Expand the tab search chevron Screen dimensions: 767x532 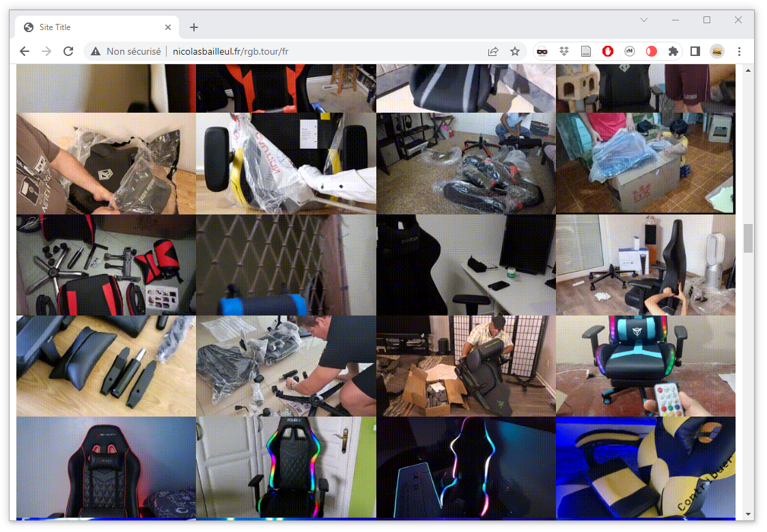point(643,20)
